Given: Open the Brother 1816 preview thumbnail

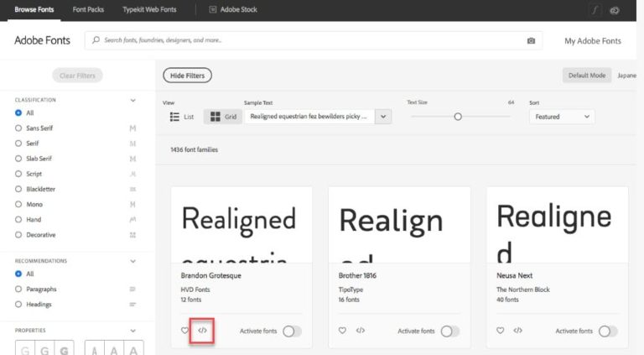Looking at the screenshot, I should (x=399, y=225).
